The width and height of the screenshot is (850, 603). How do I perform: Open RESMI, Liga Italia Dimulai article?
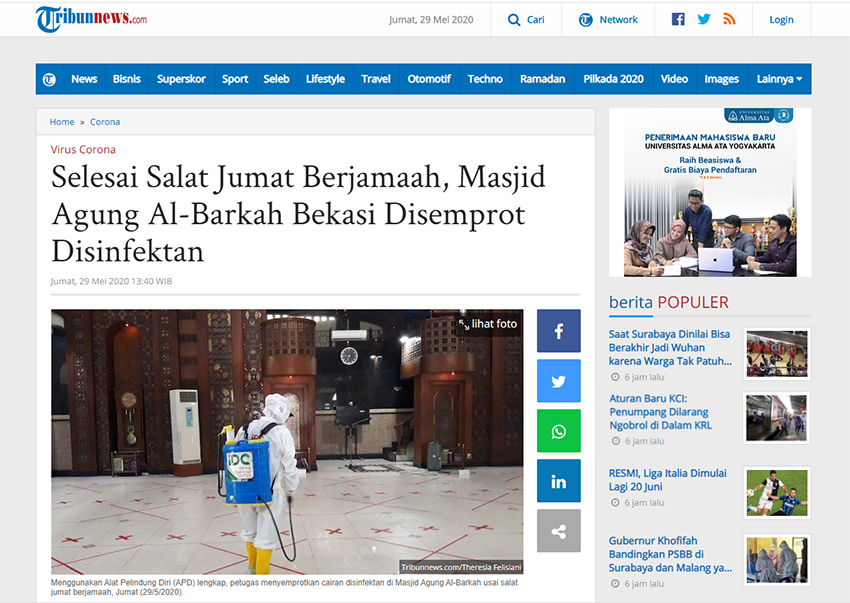(x=667, y=480)
